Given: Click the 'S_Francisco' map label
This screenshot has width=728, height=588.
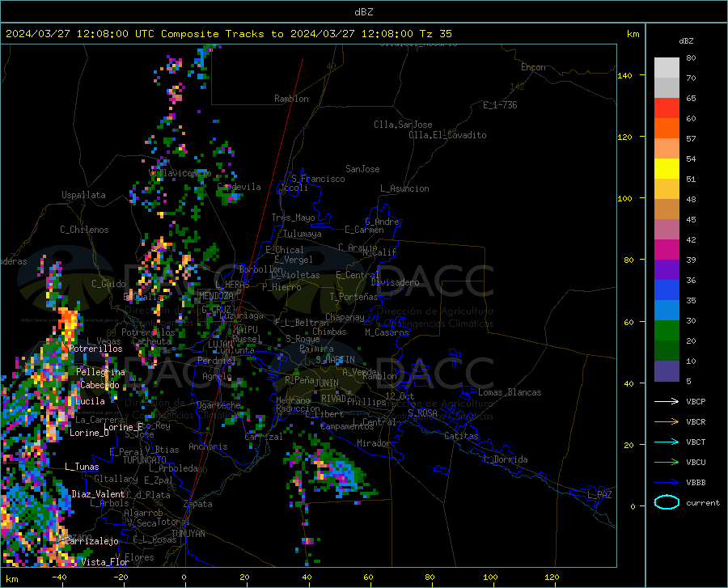Looking at the screenshot, I should [318, 179].
